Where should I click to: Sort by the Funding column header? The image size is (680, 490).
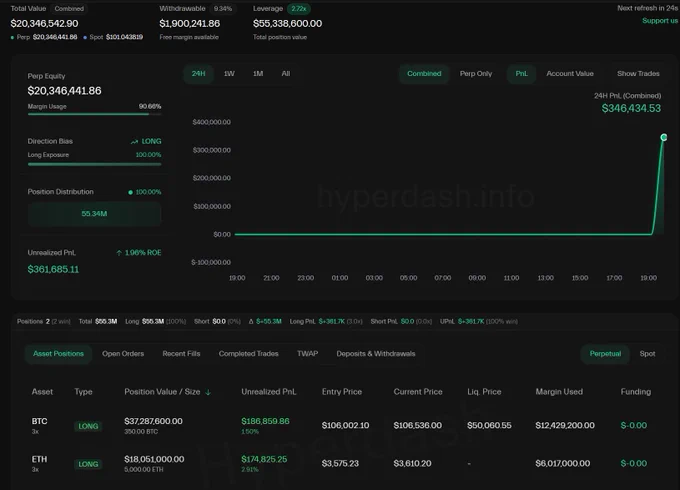pyautogui.click(x=635, y=392)
